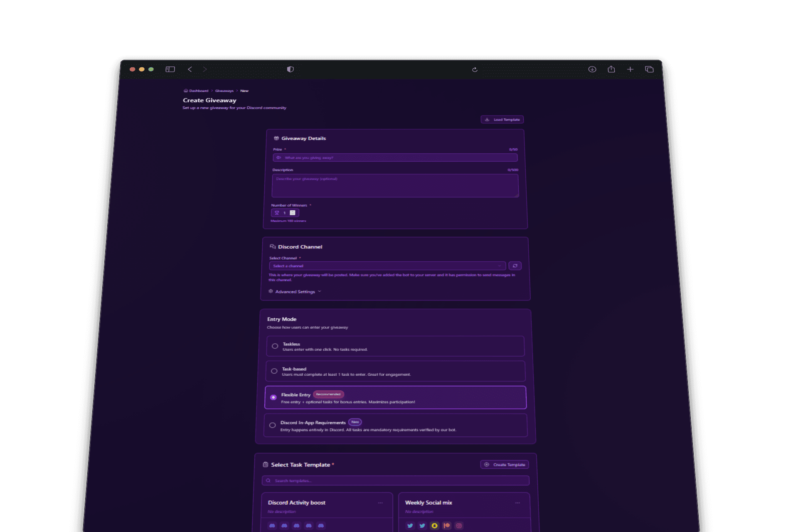Go to Giveaways breadcrumb
Viewport: 798px width, 532px height.
click(x=224, y=91)
